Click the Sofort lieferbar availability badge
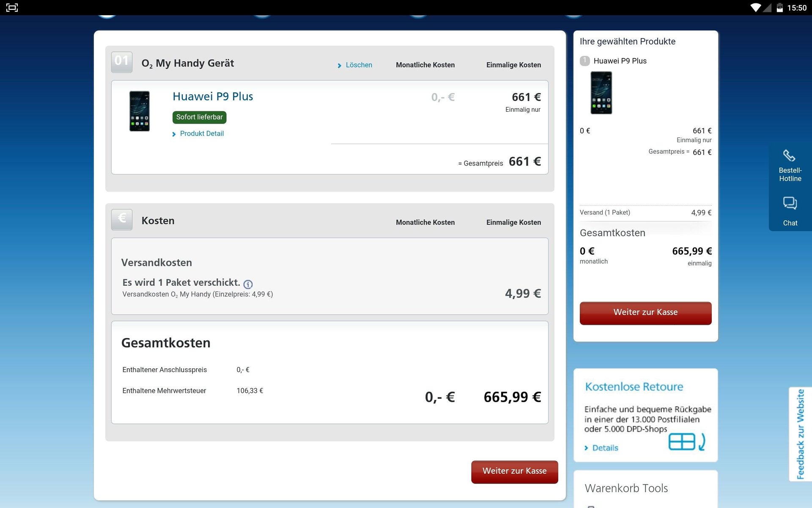This screenshot has height=508, width=812. (199, 117)
